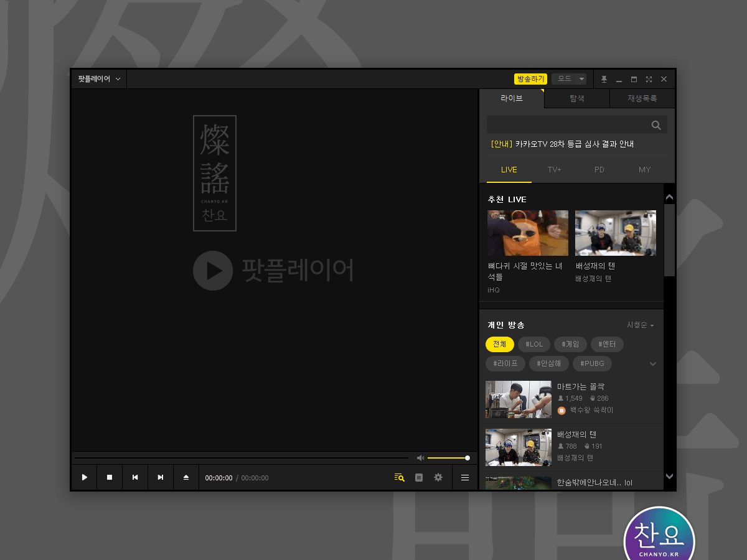Select the MY sub-tab

tap(645, 170)
